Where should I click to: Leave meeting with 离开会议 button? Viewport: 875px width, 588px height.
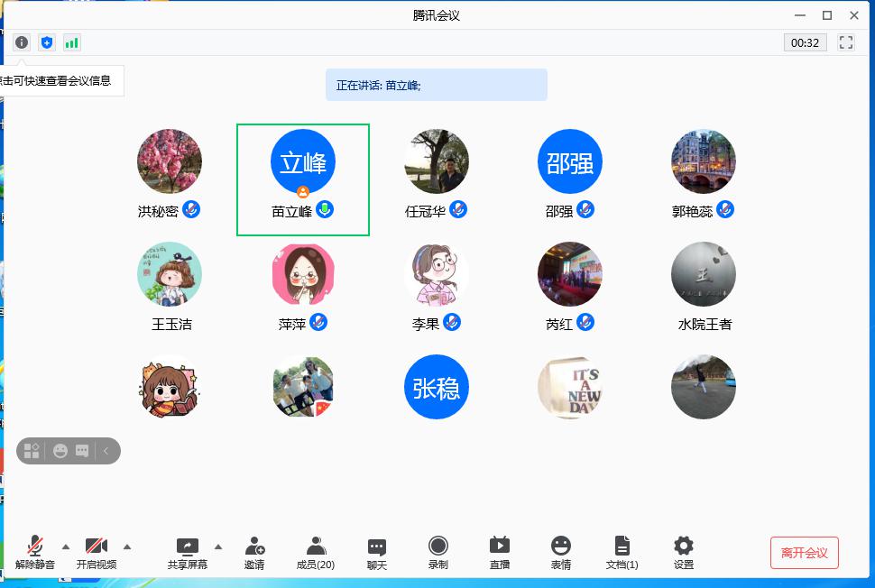pyautogui.click(x=804, y=553)
